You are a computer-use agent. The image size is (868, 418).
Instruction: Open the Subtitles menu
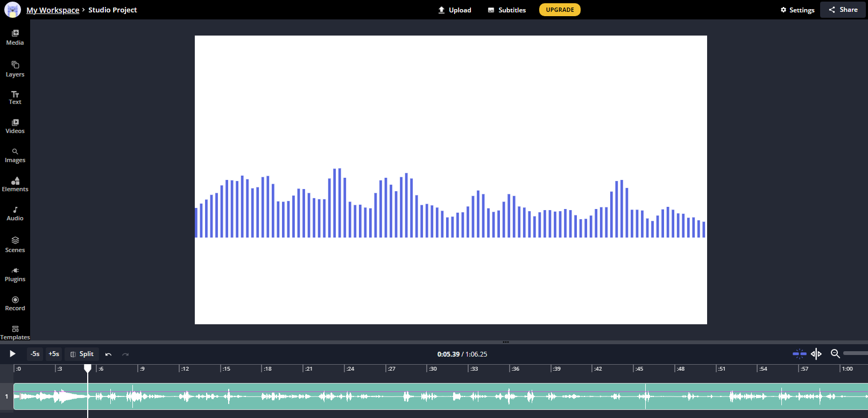pyautogui.click(x=506, y=10)
